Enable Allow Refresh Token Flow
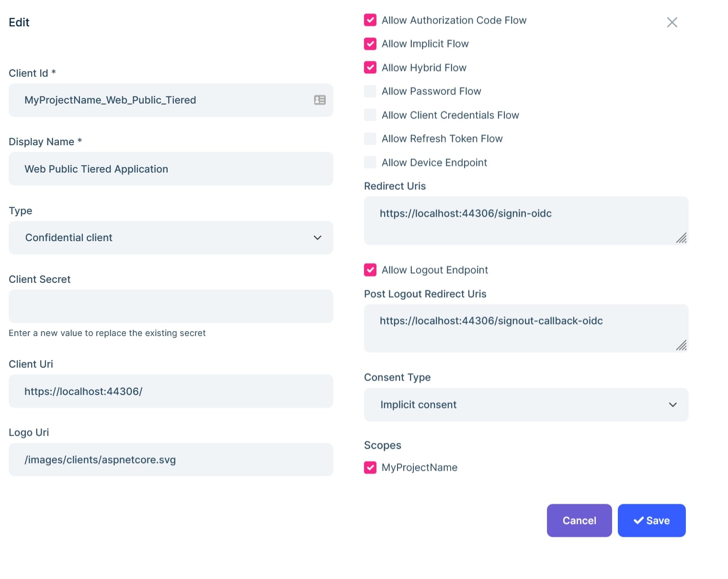 (370, 139)
